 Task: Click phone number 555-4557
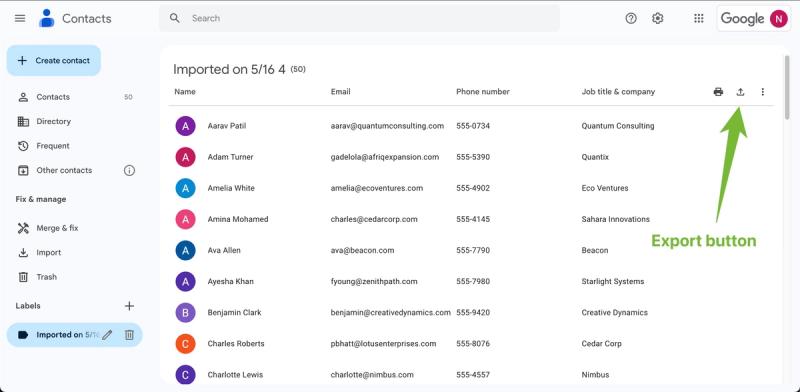473,375
